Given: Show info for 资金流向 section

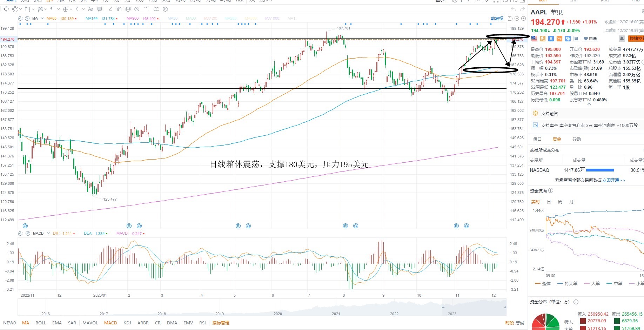Looking at the screenshot, I should [x=551, y=191].
